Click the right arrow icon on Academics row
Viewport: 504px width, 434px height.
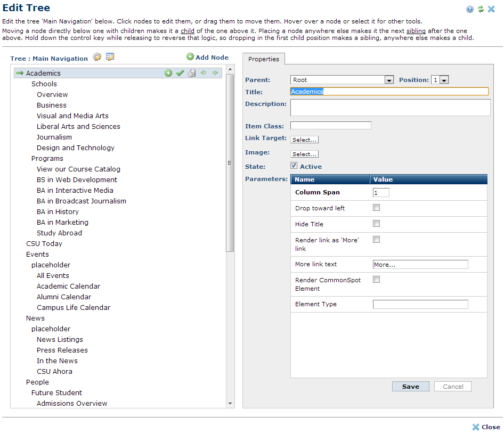click(x=215, y=73)
